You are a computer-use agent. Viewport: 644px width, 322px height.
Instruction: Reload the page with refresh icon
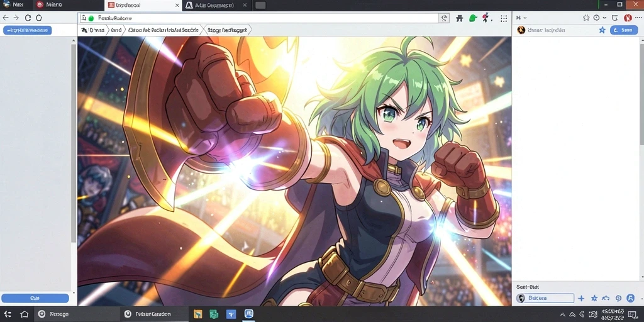pos(28,18)
